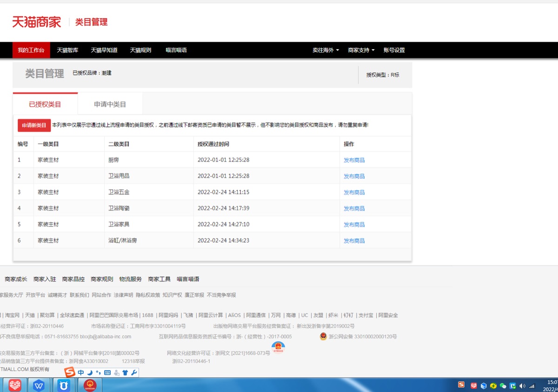The width and height of the screenshot is (558, 392).
Task: Click the red heart tray icon
Action: 474,385
